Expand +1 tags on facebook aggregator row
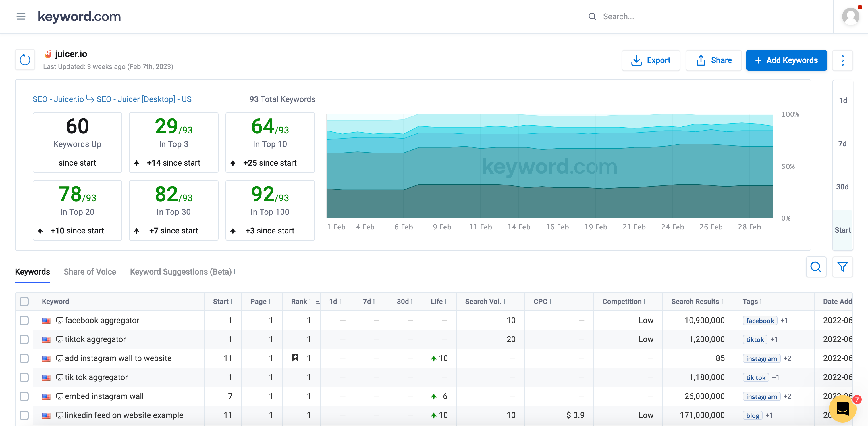This screenshot has width=868, height=426. (x=784, y=321)
